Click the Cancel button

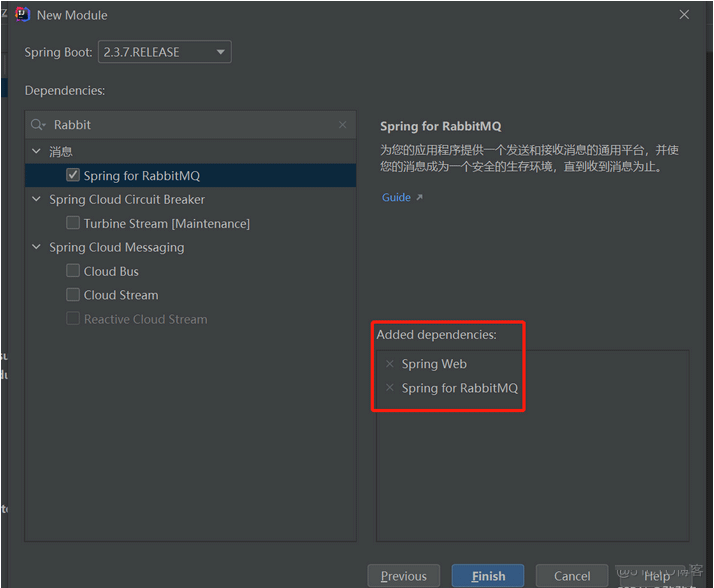572,576
